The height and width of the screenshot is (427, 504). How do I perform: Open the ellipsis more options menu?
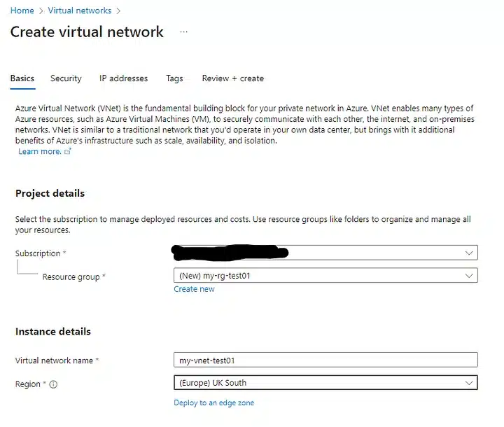coord(183,31)
